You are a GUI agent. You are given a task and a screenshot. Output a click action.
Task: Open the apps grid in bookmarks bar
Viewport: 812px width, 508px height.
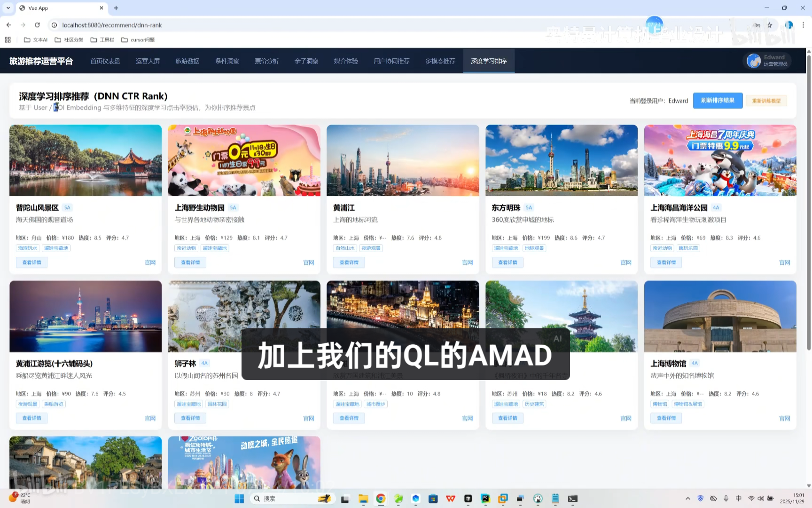click(8, 40)
